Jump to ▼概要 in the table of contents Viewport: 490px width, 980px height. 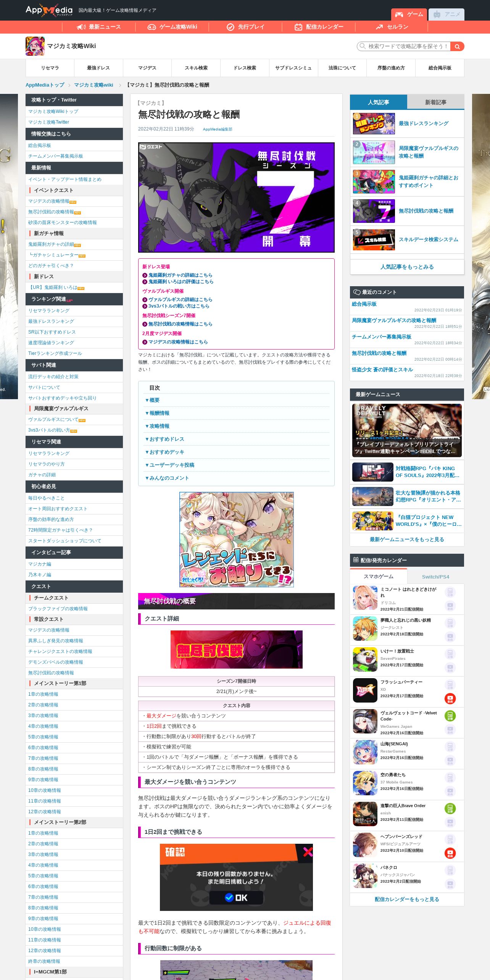pos(152,400)
